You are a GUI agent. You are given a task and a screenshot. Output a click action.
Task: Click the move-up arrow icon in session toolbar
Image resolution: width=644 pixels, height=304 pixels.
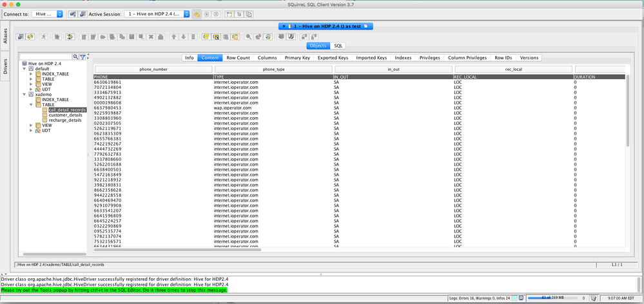pos(173,37)
